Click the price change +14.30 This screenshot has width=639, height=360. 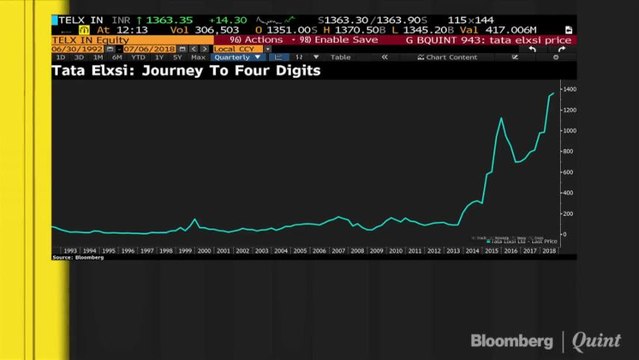coord(228,20)
